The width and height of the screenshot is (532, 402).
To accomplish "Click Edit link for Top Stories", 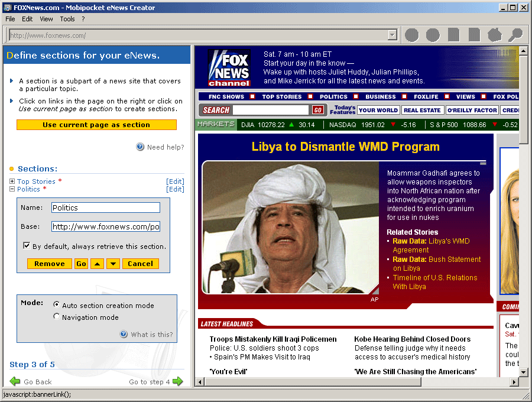I will pyautogui.click(x=175, y=181).
